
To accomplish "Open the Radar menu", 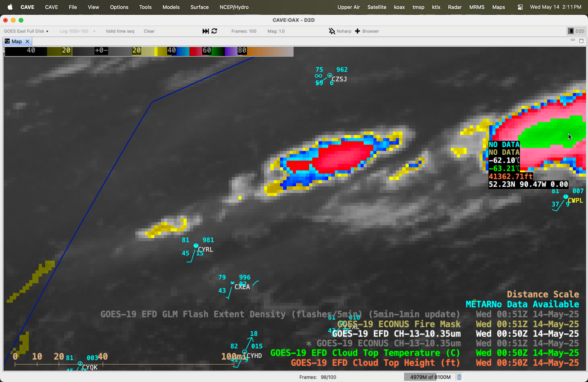I will [455, 7].
